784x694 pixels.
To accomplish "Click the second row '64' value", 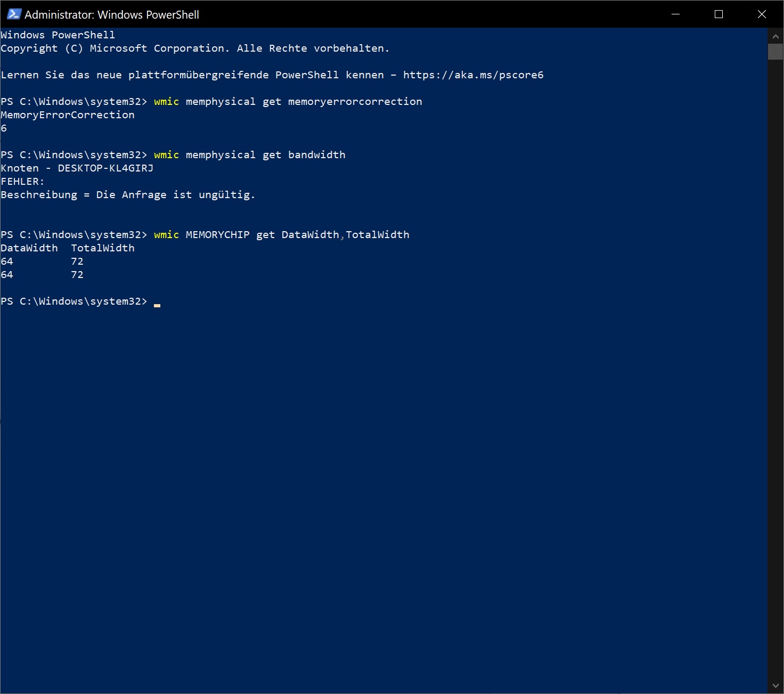I will click(x=7, y=275).
